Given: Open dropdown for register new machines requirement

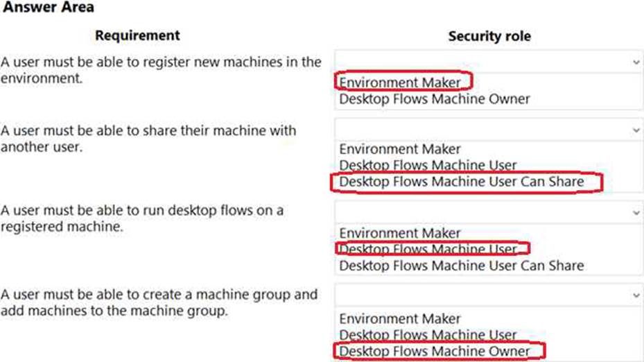Looking at the screenshot, I should [489, 62].
